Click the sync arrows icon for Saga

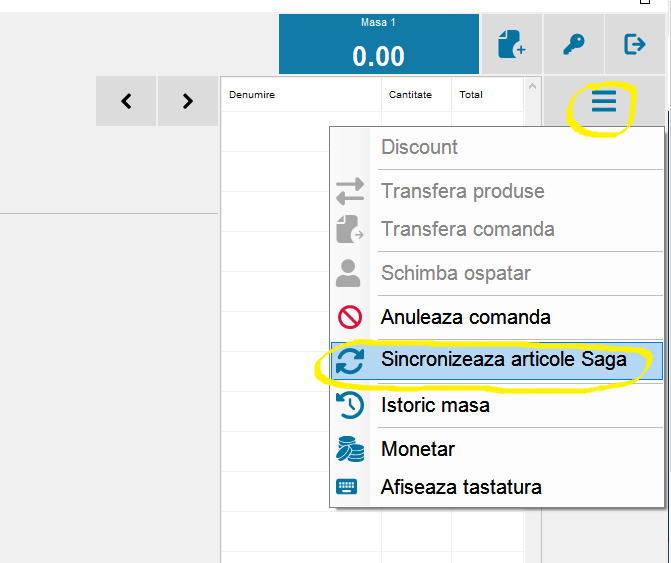[350, 361]
